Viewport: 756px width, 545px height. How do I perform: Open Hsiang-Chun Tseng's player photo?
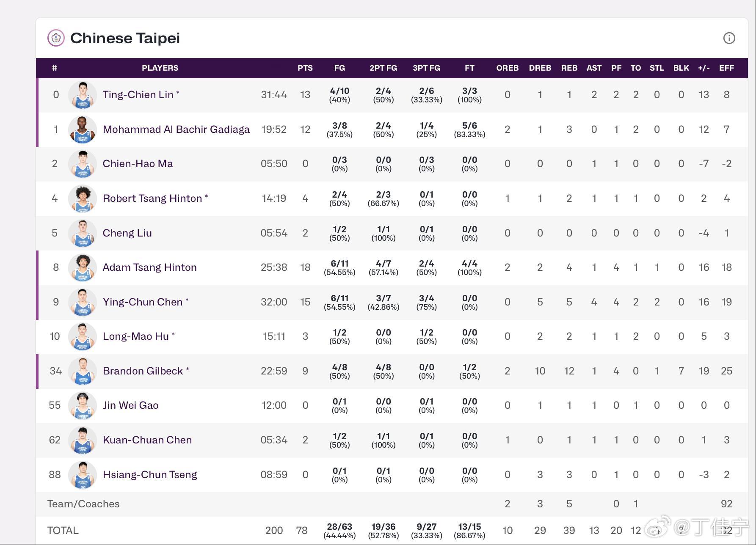(x=83, y=475)
